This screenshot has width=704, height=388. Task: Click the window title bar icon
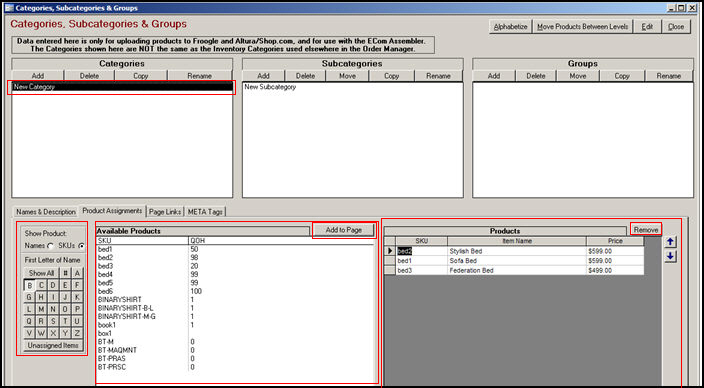coord(8,8)
